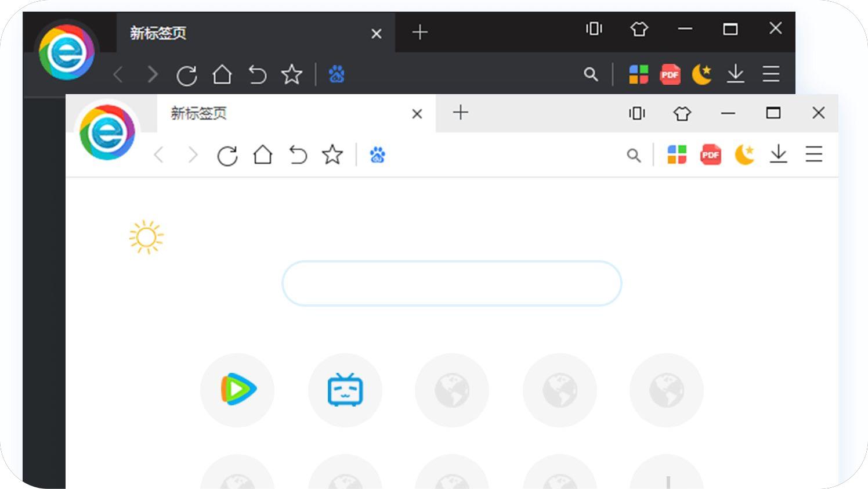This screenshot has height=489, width=868.
Task: Open the hamburger menu in the light window
Action: coord(814,154)
